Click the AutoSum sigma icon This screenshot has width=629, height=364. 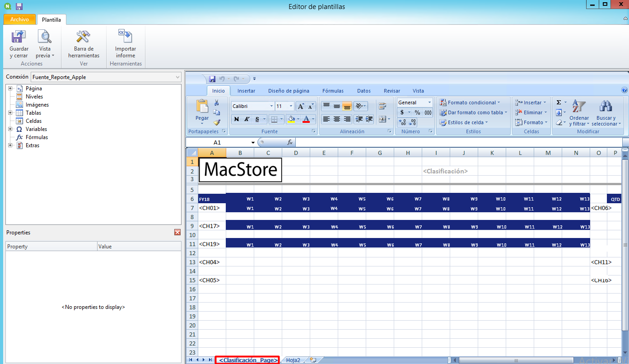pyautogui.click(x=559, y=103)
